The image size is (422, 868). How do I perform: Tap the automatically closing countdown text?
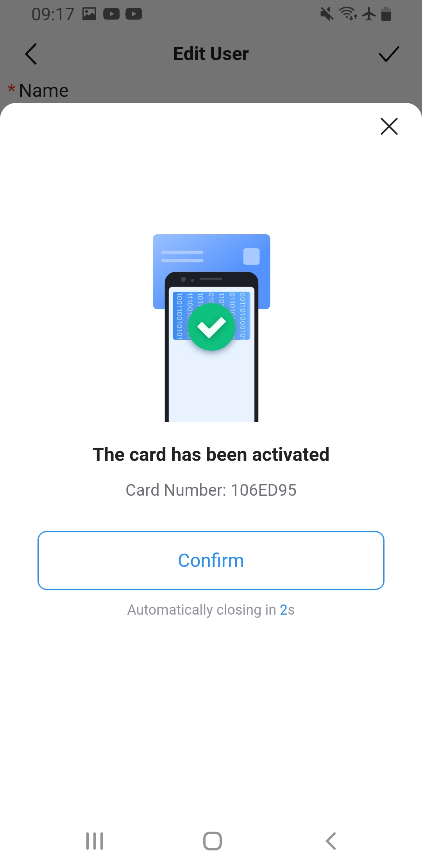(x=211, y=610)
